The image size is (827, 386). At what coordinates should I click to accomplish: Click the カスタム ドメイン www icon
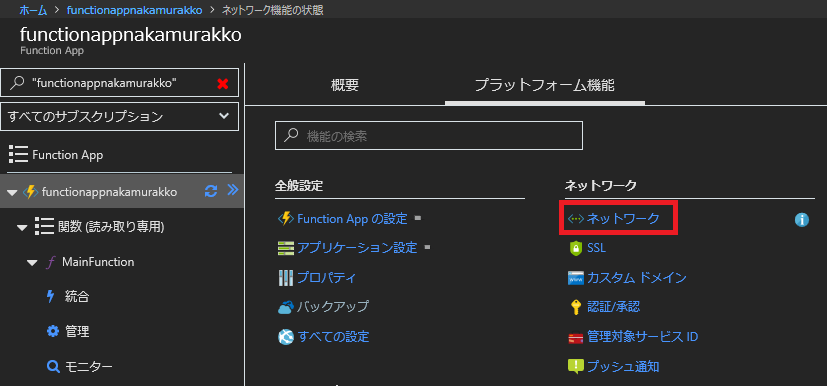click(575, 277)
